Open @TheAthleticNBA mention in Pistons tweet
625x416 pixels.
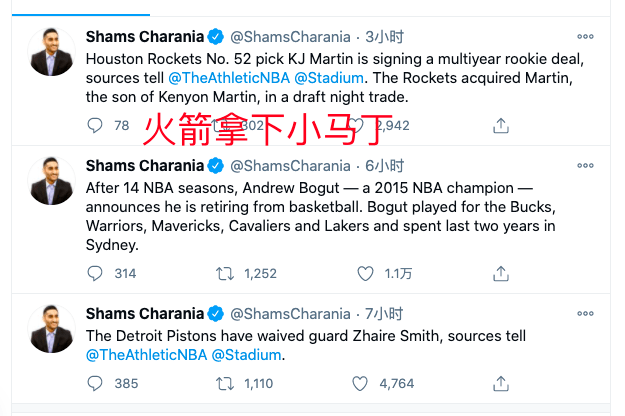coord(147,355)
